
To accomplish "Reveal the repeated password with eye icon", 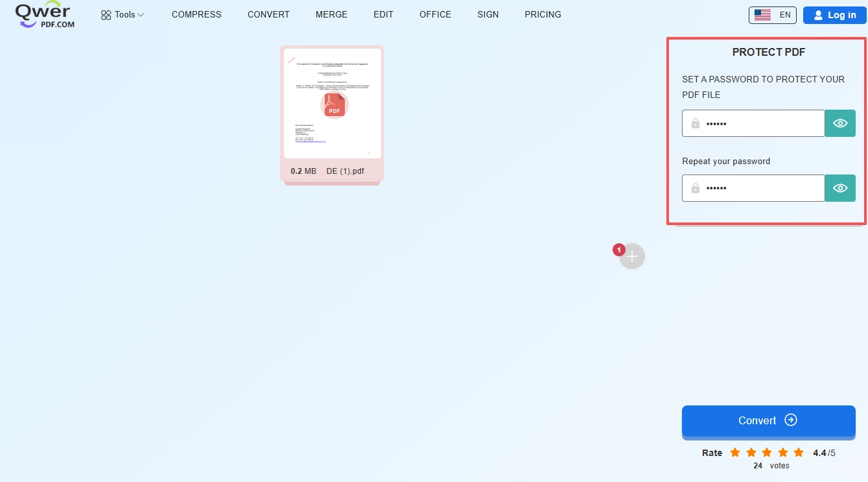I will coord(840,188).
